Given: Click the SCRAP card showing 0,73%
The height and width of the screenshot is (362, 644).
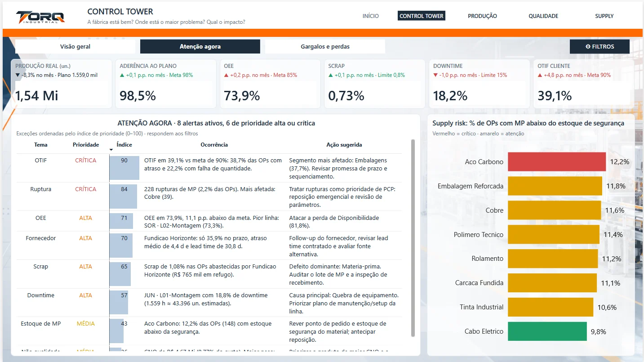Looking at the screenshot, I should click(x=374, y=84).
